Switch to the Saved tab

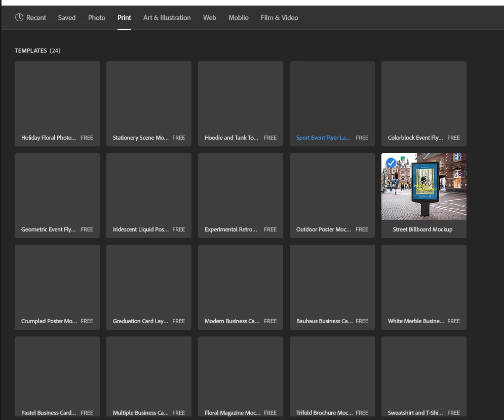pos(66,18)
